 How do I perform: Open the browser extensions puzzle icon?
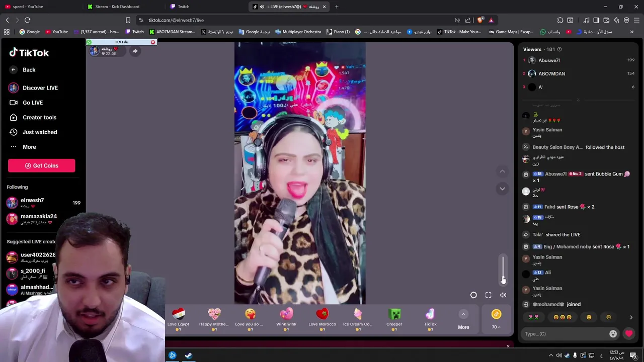pos(560,20)
